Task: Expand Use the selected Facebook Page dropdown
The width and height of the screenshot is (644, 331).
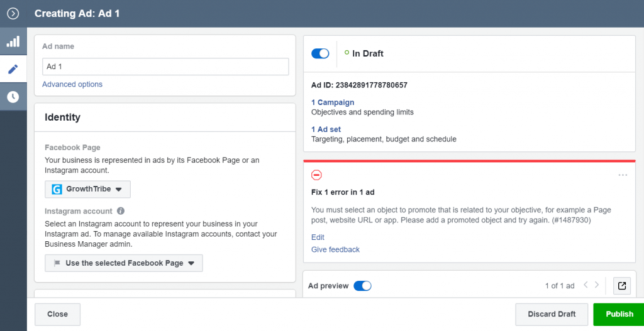Action: (124, 263)
